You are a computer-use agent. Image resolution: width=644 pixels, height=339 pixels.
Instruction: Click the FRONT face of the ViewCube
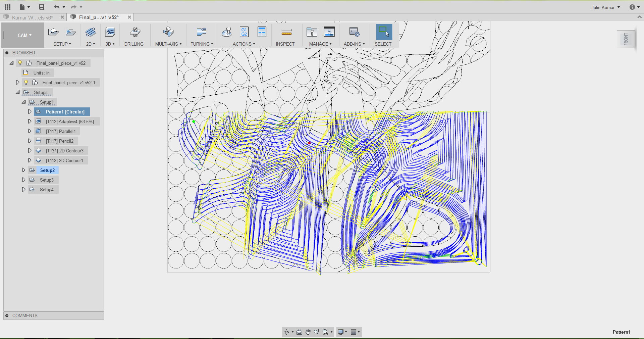pos(626,39)
